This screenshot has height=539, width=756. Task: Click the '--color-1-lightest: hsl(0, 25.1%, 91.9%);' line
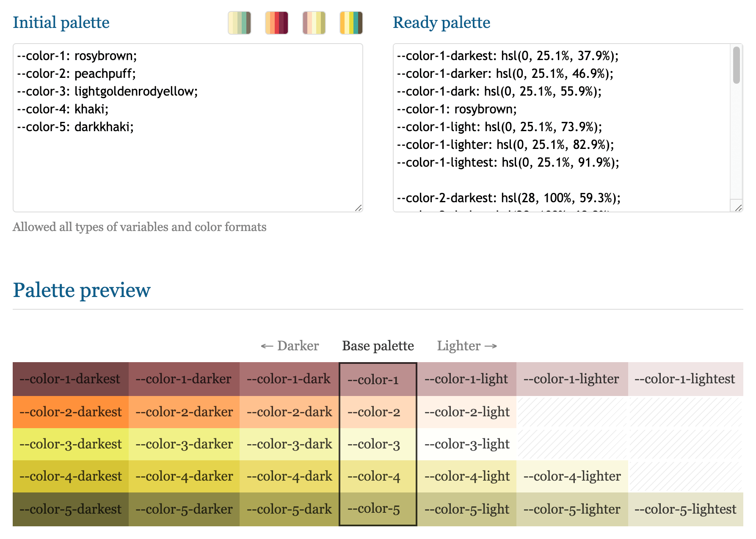(x=508, y=162)
